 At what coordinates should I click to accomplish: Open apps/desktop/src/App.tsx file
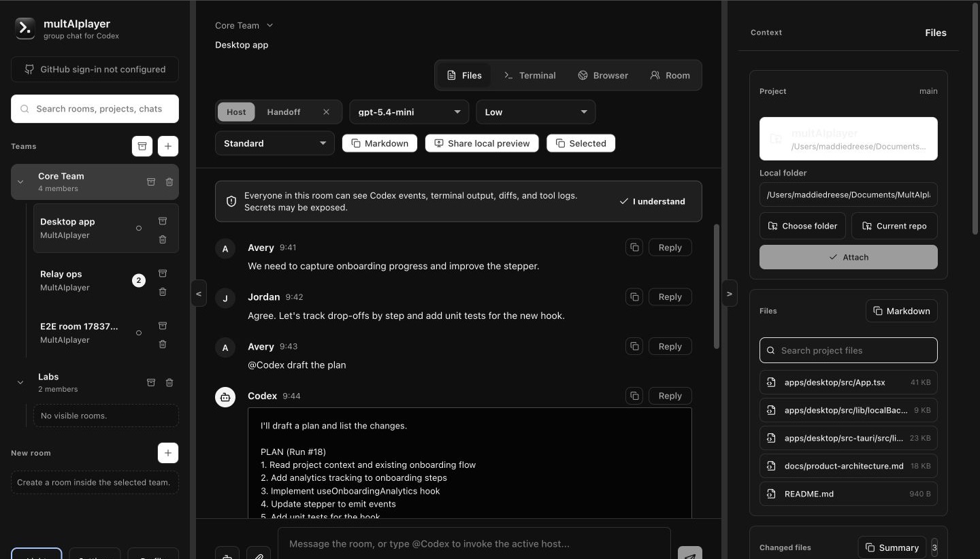click(x=848, y=382)
